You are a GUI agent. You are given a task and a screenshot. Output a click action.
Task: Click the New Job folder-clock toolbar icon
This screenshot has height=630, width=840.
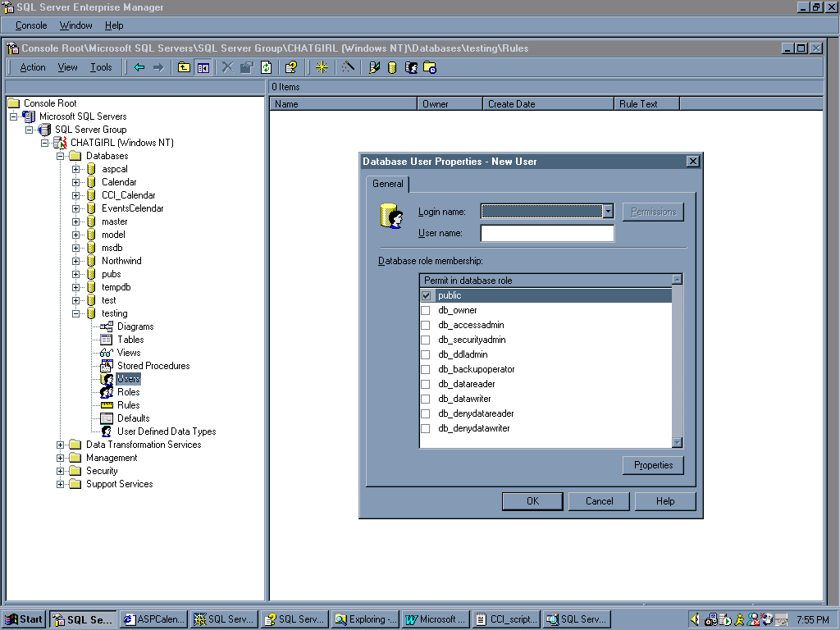pos(430,67)
